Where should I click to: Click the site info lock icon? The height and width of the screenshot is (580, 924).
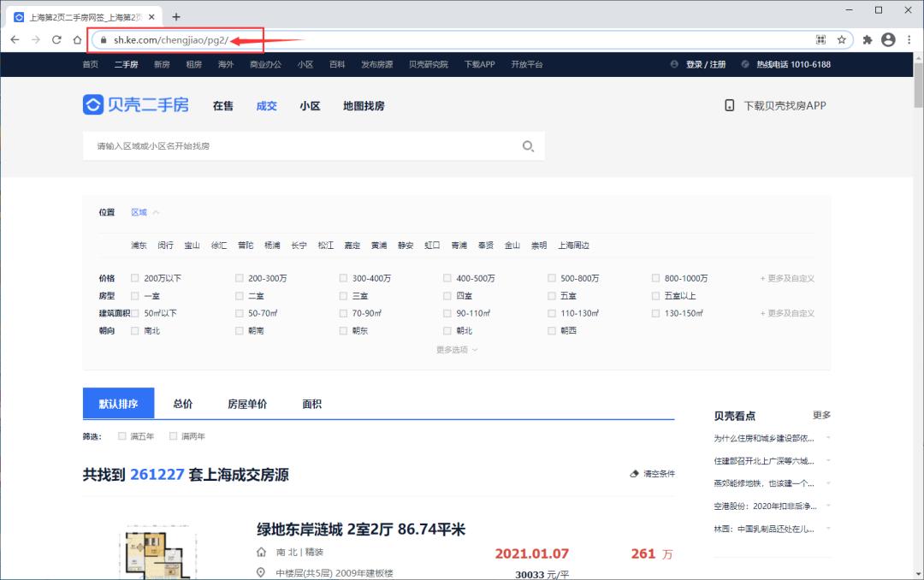point(104,40)
